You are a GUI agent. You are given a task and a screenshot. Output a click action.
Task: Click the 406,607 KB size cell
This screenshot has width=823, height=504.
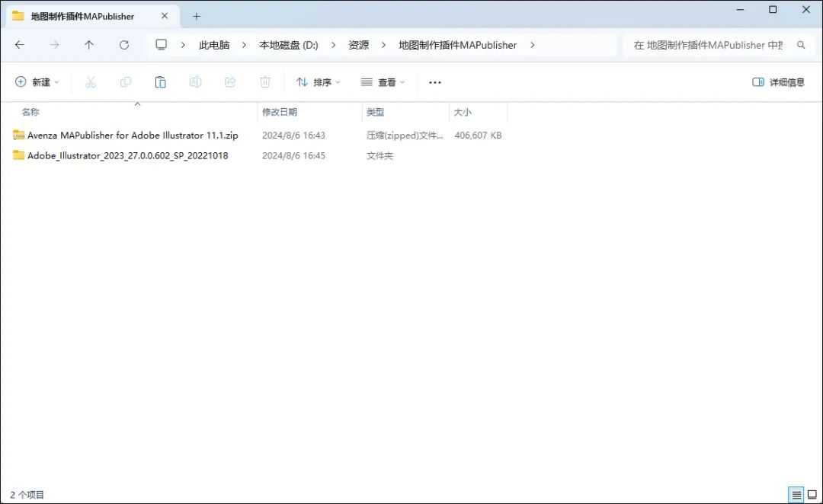click(x=478, y=135)
